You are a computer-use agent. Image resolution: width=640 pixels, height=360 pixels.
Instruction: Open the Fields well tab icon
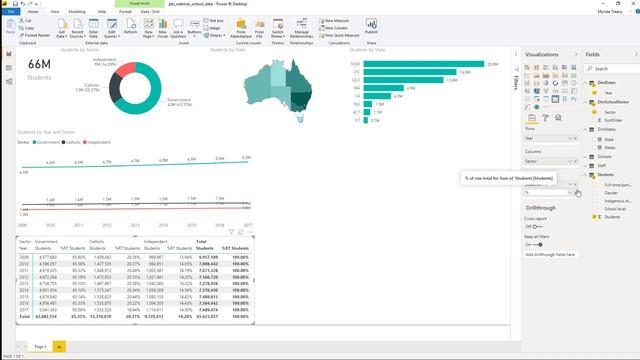tap(532, 118)
